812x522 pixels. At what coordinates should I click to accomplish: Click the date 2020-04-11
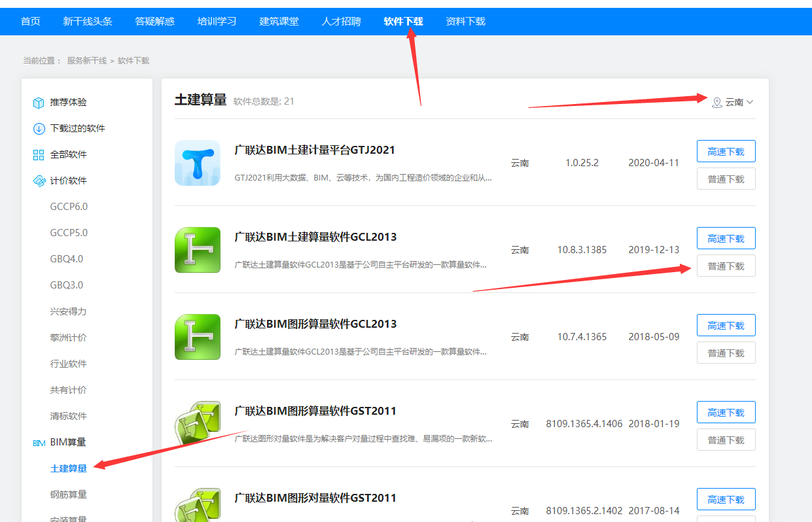[x=654, y=163]
